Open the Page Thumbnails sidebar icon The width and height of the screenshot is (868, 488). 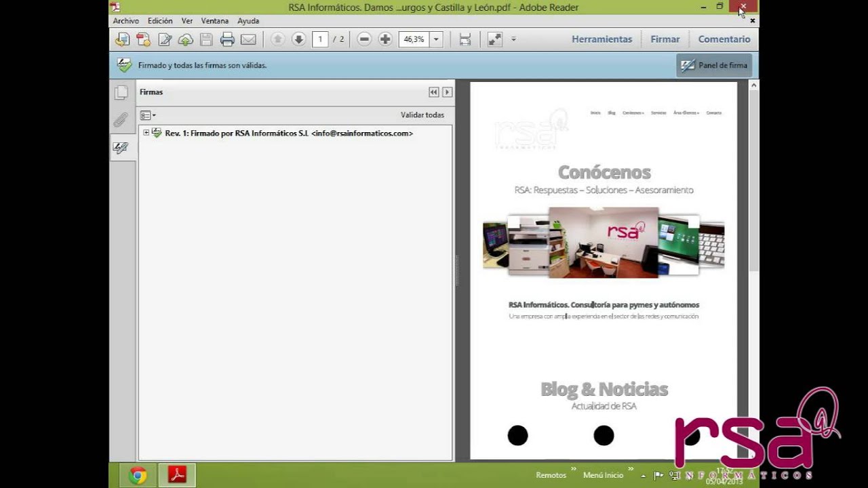tap(121, 92)
